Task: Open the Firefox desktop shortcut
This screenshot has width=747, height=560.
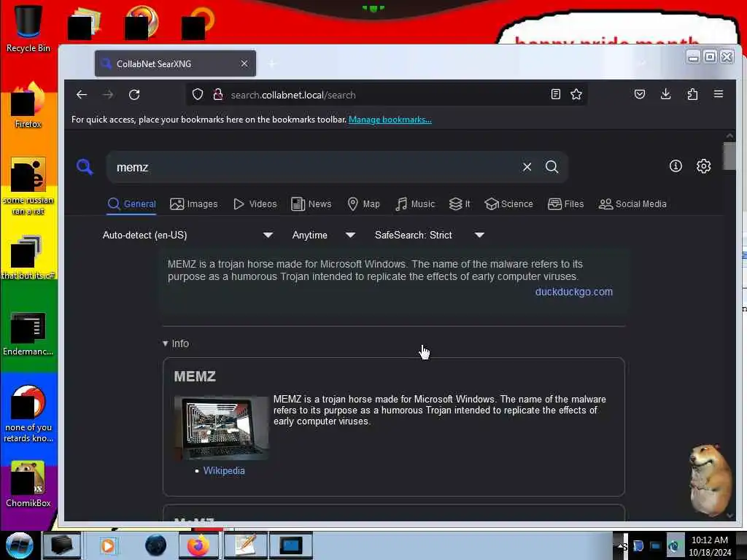Action: click(x=28, y=105)
